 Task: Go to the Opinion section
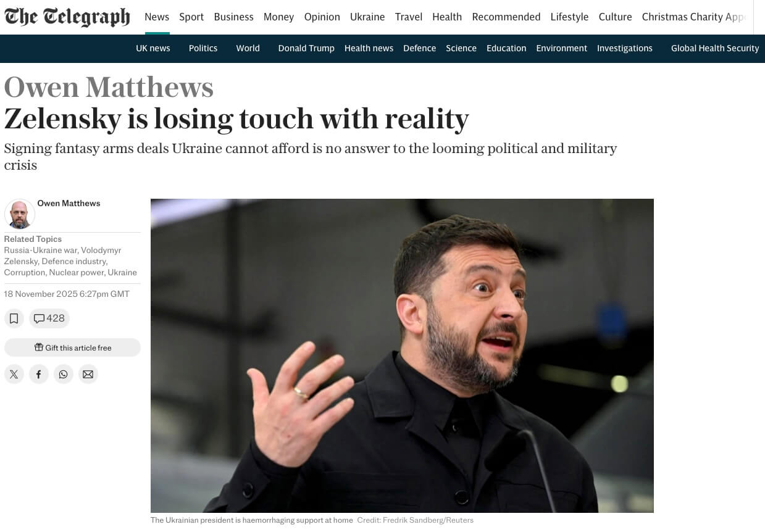[322, 17]
